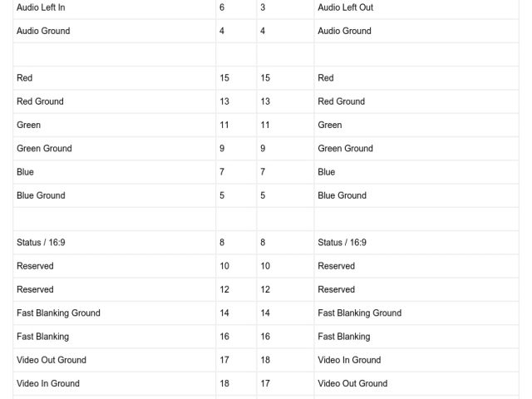Image resolution: width=532 pixels, height=399 pixels.
Task: Click "Green Ground" in the right column
Action: click(x=345, y=148)
